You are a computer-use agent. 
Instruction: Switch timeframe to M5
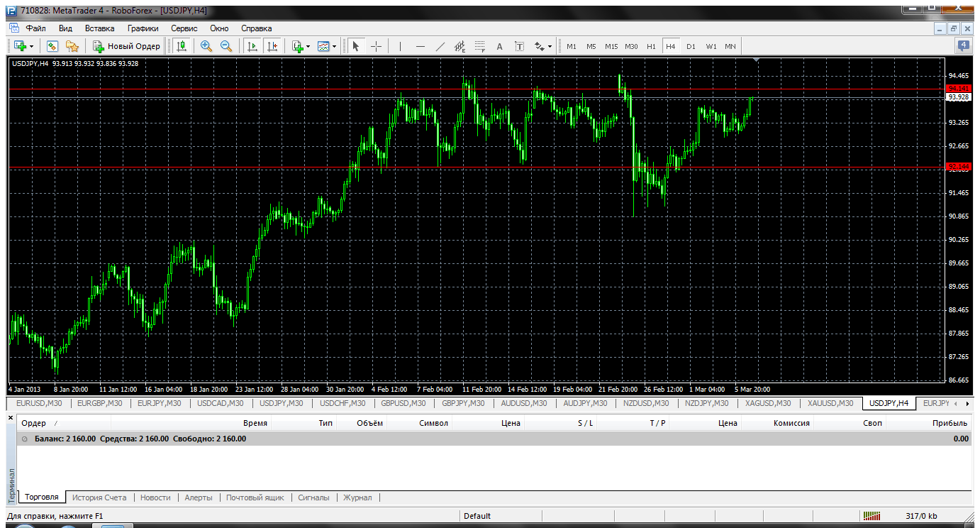click(x=591, y=46)
